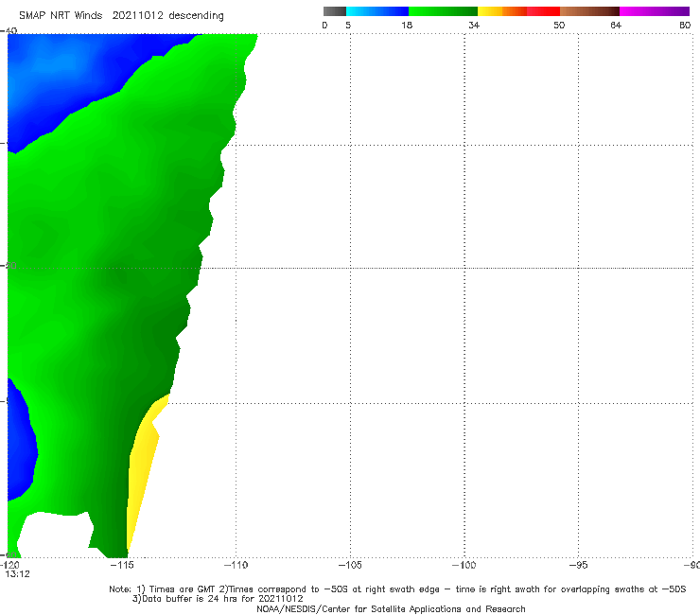700x615 pixels.
Task: Click the color bar label '50'
Action: pyautogui.click(x=559, y=25)
